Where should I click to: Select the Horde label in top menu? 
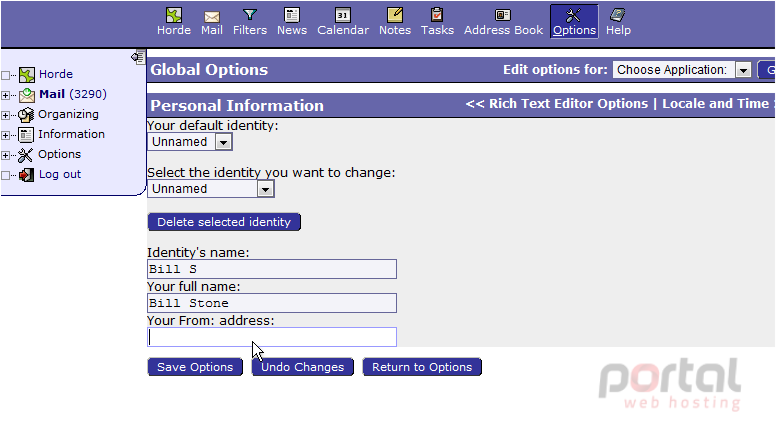tap(174, 30)
